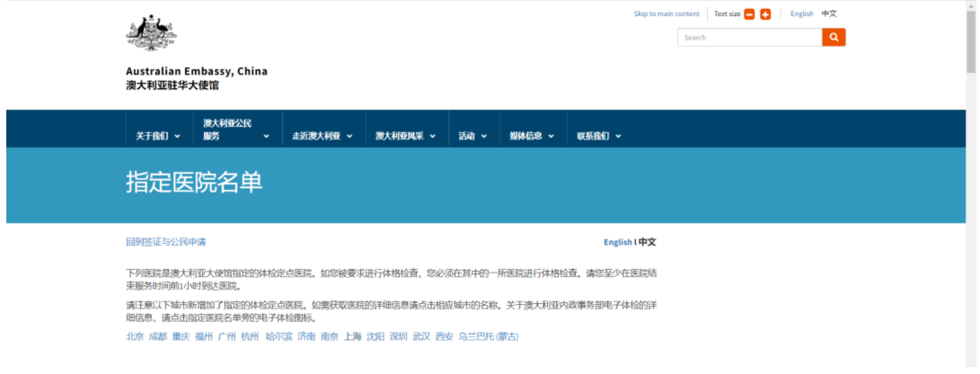Switch language to English in header

(801, 14)
